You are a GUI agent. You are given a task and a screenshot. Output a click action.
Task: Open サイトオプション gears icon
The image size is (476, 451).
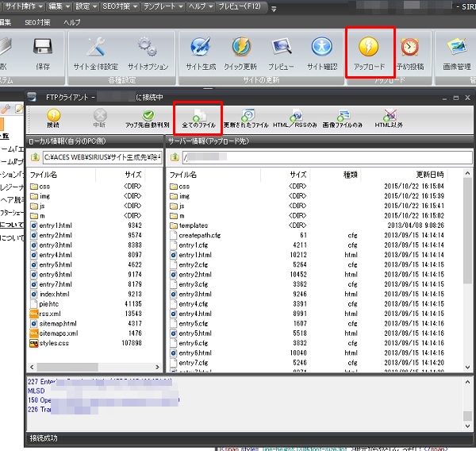pyautogui.click(x=148, y=47)
